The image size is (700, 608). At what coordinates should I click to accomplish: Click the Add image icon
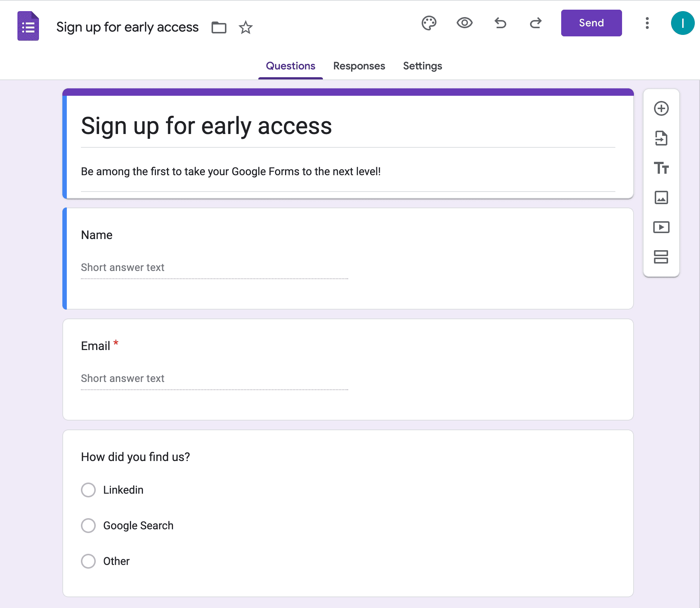click(661, 197)
